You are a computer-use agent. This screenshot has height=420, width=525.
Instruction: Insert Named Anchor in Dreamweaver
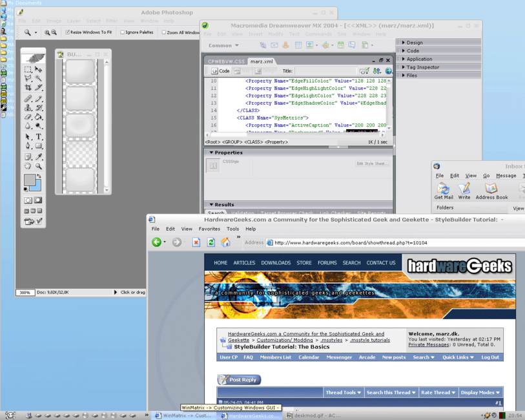pyautogui.click(x=285, y=45)
